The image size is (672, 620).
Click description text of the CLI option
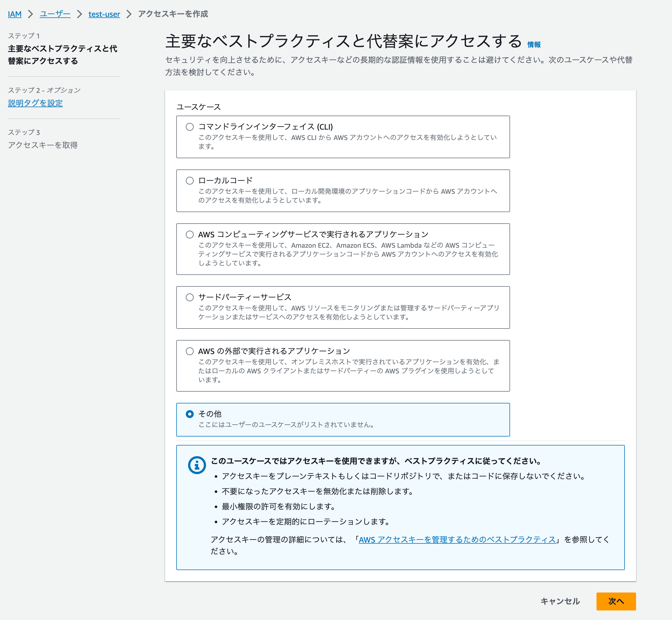tap(348, 142)
